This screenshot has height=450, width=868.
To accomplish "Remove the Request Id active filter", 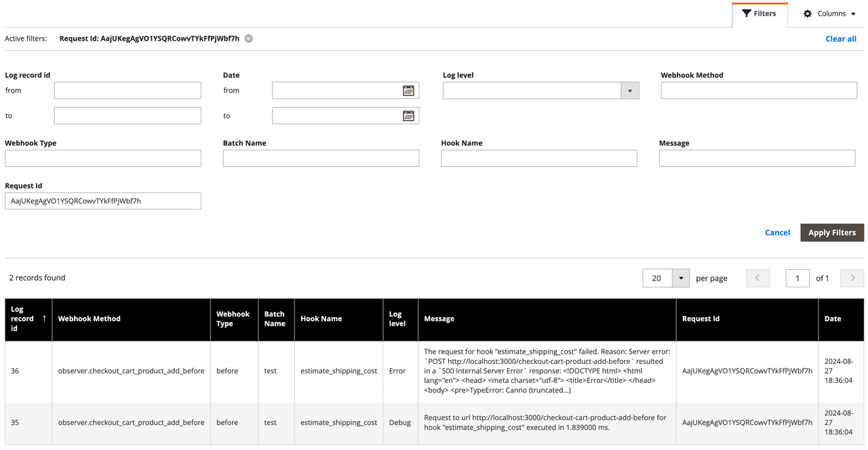I will click(249, 39).
